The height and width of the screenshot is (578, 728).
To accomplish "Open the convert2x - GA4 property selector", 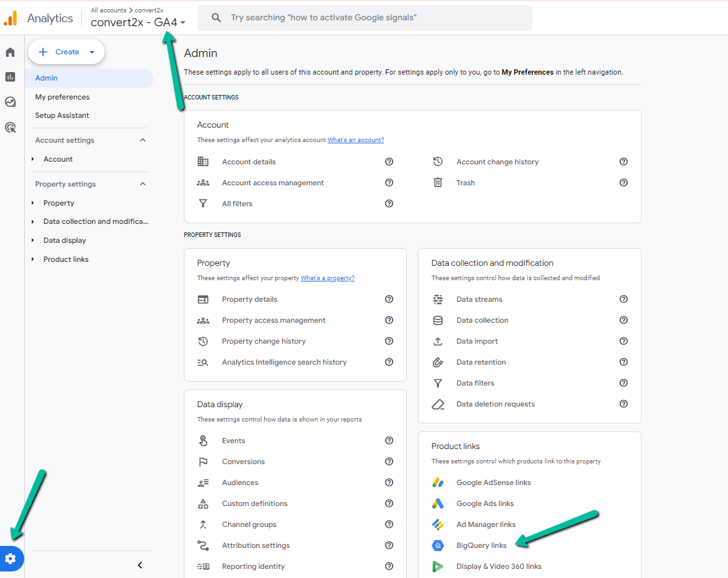I will point(138,22).
